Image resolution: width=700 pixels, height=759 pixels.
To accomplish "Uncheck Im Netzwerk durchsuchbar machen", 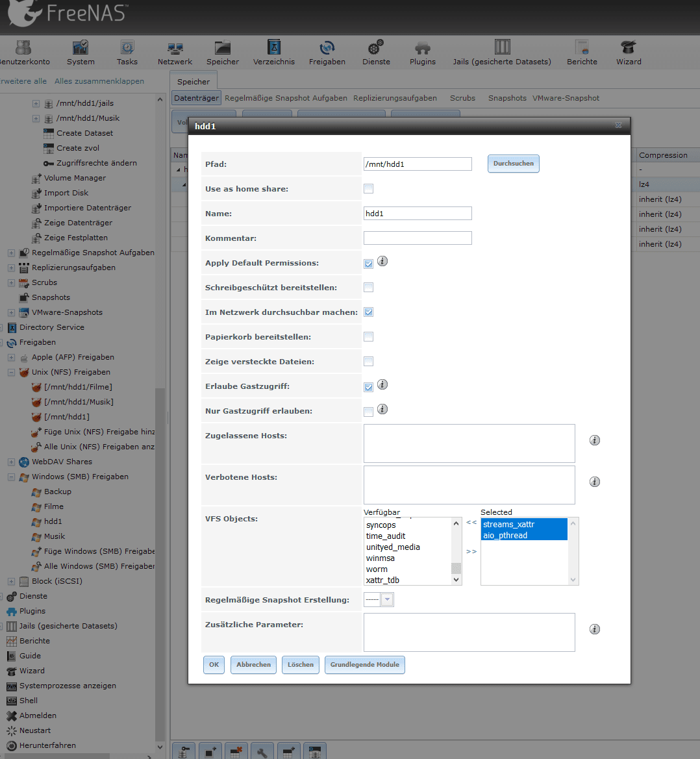I will pos(368,312).
